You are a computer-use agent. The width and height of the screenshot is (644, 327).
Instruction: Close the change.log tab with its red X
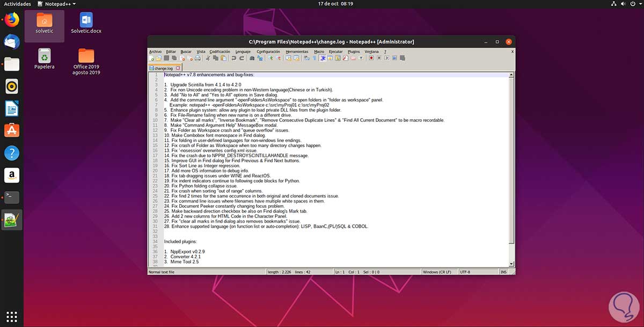pos(178,68)
